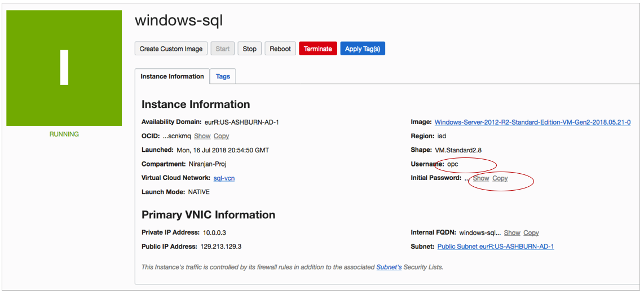644x294 pixels.
Task: Click the public IP address value
Action: (221, 247)
